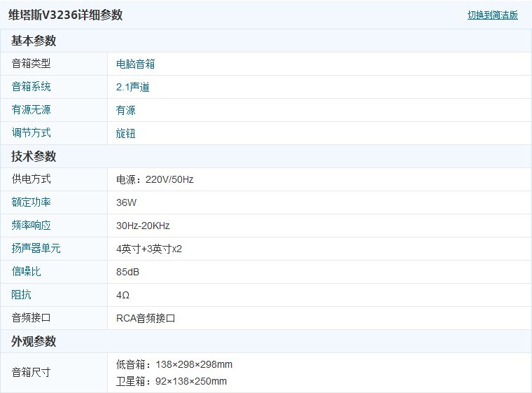Select the 外观参数 section header
The width and height of the screenshot is (532, 393).
click(x=34, y=341)
